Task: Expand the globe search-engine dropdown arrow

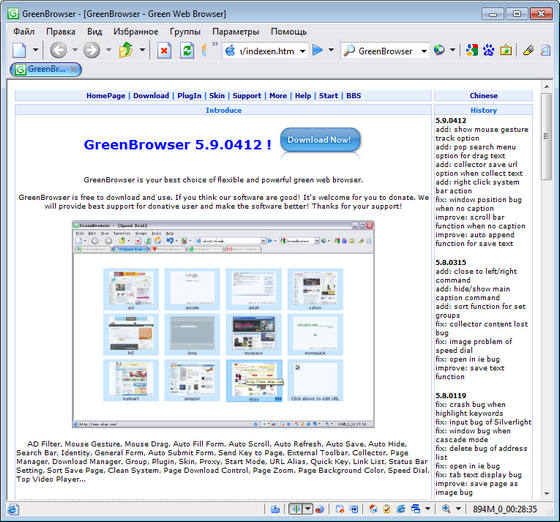Action: (x=452, y=50)
